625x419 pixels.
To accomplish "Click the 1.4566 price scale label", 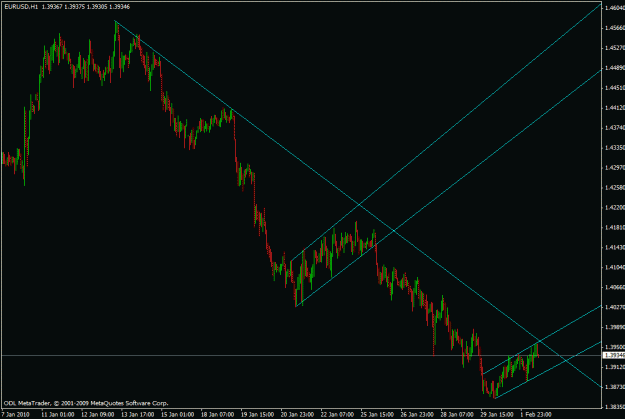I will [x=615, y=28].
